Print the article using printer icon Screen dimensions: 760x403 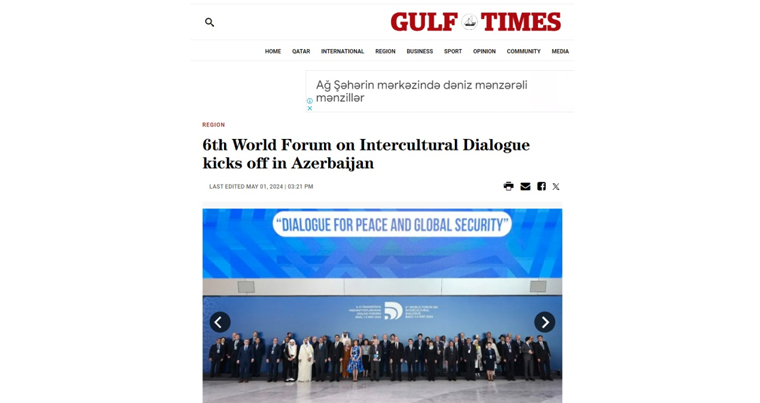(x=508, y=186)
